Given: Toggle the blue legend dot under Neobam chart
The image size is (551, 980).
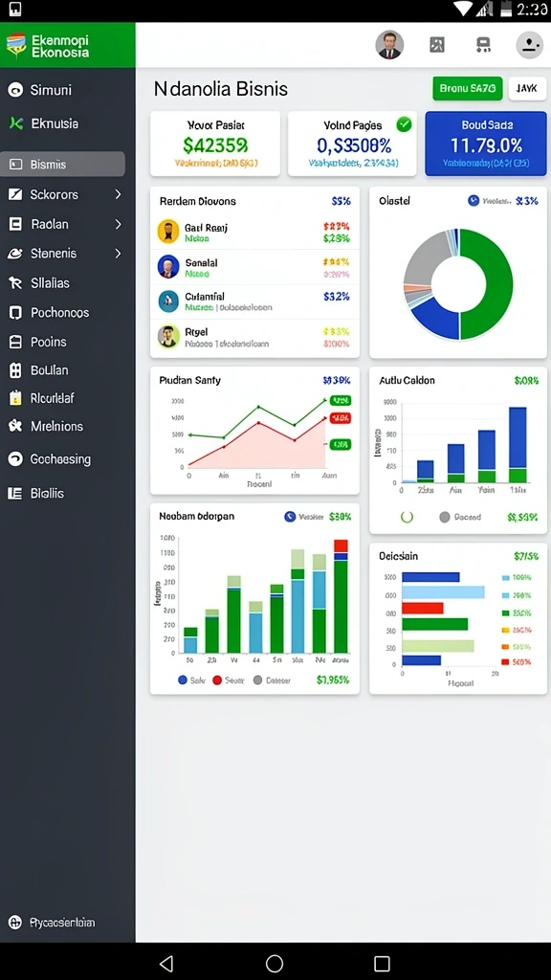Looking at the screenshot, I should point(183,680).
